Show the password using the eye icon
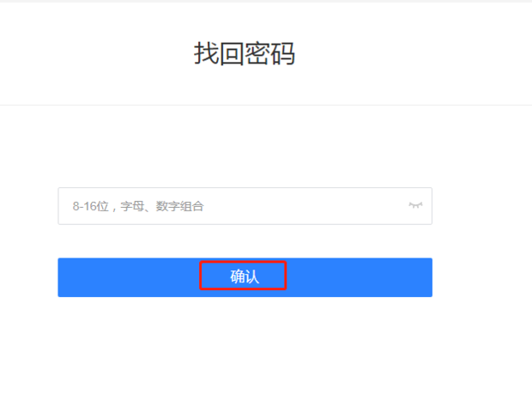 click(415, 205)
